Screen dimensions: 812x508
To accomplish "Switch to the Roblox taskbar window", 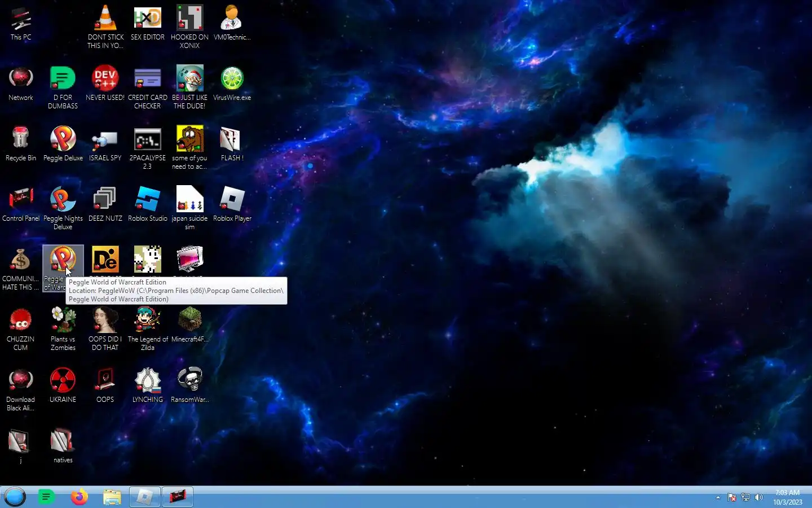I will pyautogui.click(x=145, y=497).
